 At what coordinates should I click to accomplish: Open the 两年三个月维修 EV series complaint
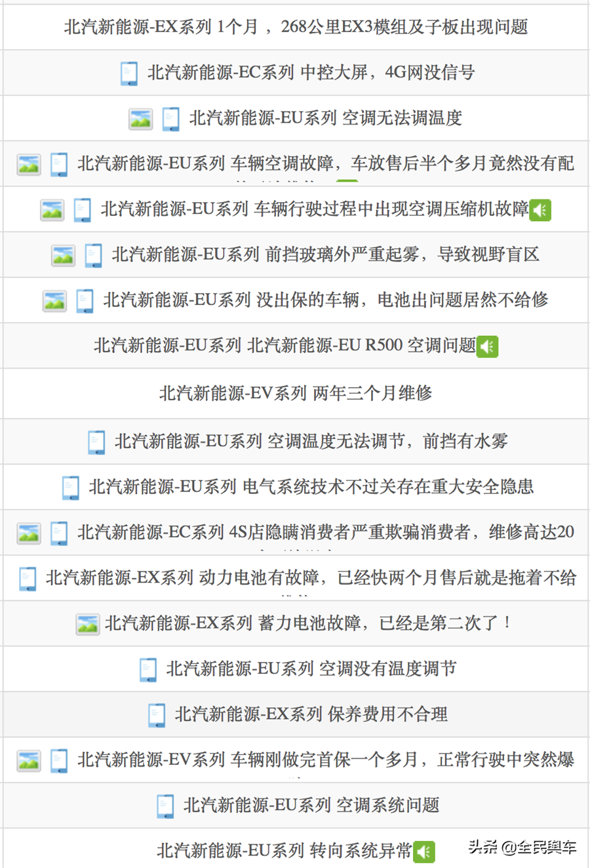pos(296,393)
